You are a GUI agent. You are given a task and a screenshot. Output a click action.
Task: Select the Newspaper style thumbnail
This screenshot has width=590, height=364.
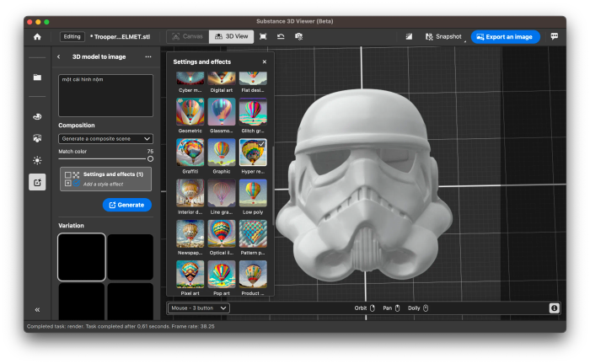tap(190, 233)
